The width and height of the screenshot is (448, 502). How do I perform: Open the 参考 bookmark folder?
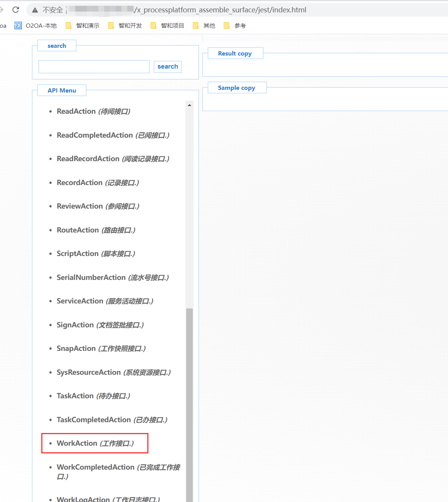tap(235, 26)
